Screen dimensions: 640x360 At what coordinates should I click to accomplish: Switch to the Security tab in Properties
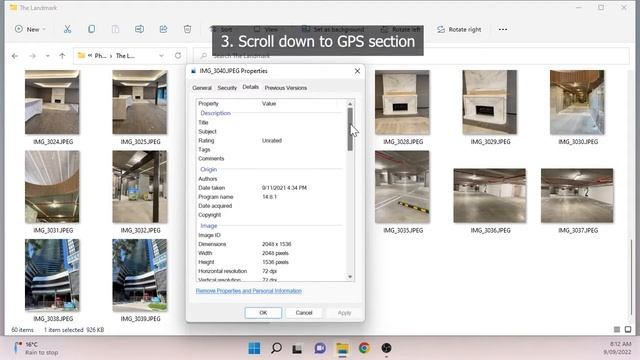[227, 88]
